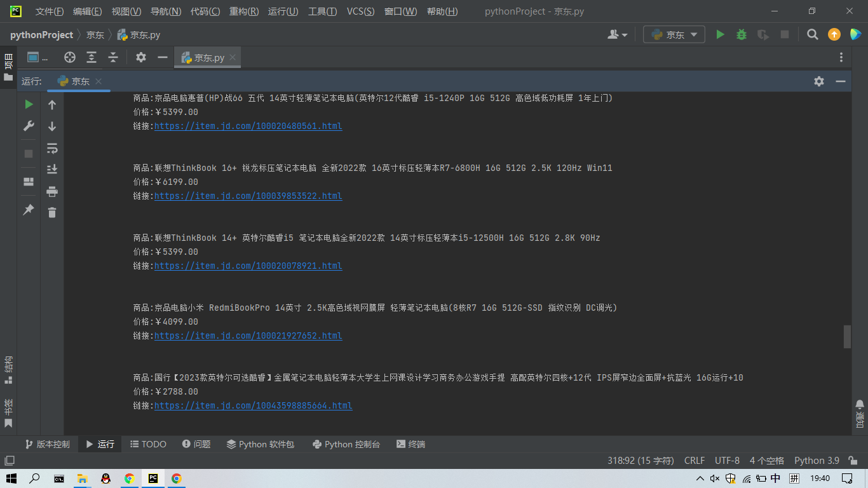This screenshot has width=868, height=488.
Task: Open the project view selector dropdown
Action: click(x=37, y=57)
